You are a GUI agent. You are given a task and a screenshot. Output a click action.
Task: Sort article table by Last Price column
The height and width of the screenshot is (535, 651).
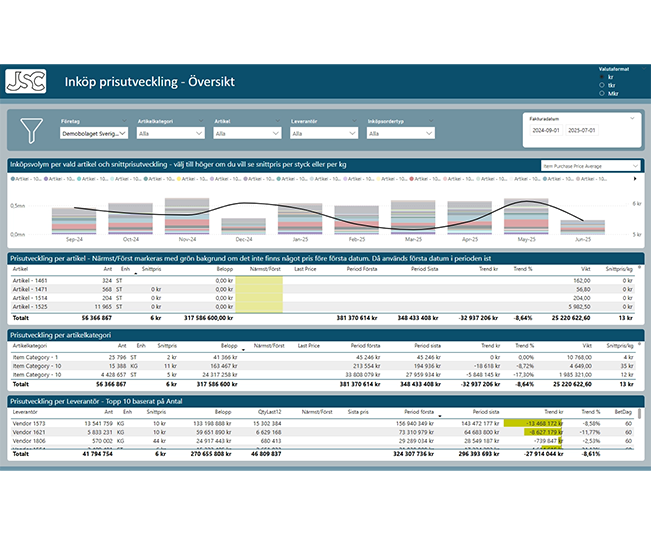tap(305, 269)
